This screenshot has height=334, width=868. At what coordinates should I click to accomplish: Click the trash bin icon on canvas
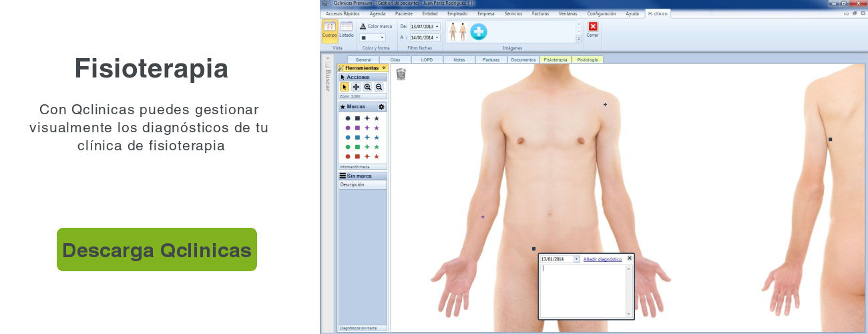[401, 74]
